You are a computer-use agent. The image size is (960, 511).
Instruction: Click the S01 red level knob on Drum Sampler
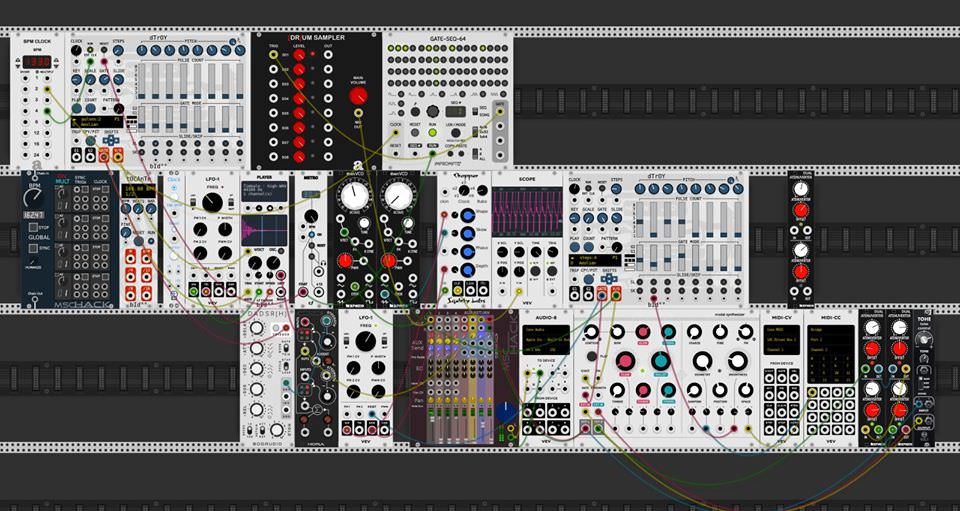coord(299,55)
